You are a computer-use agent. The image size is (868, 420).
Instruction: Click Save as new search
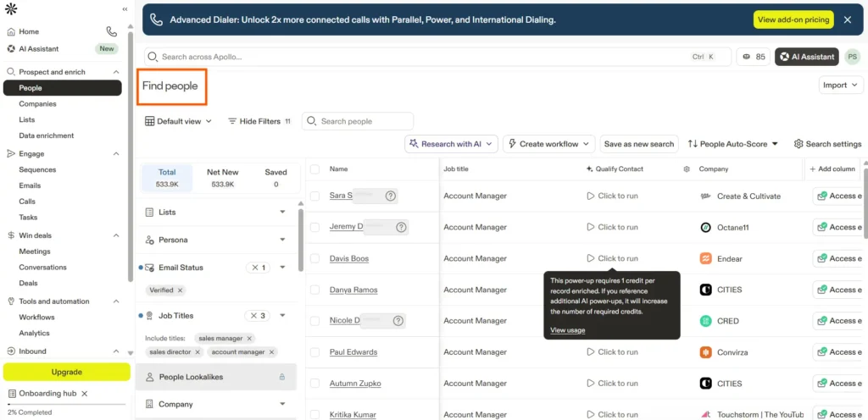[x=639, y=144]
